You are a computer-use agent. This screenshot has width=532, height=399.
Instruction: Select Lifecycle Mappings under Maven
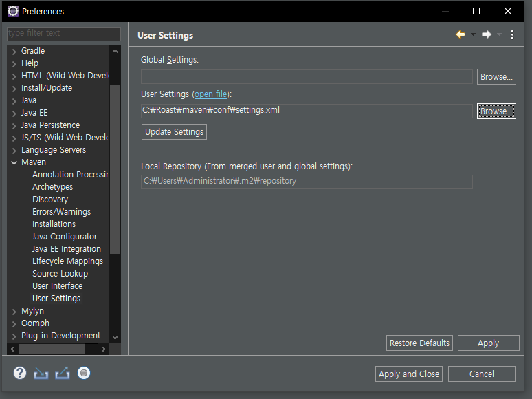pyautogui.click(x=67, y=261)
